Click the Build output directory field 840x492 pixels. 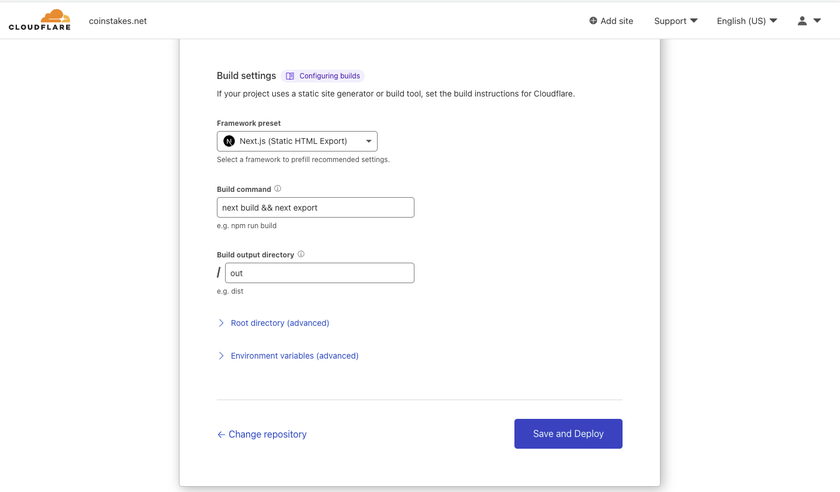click(x=320, y=273)
